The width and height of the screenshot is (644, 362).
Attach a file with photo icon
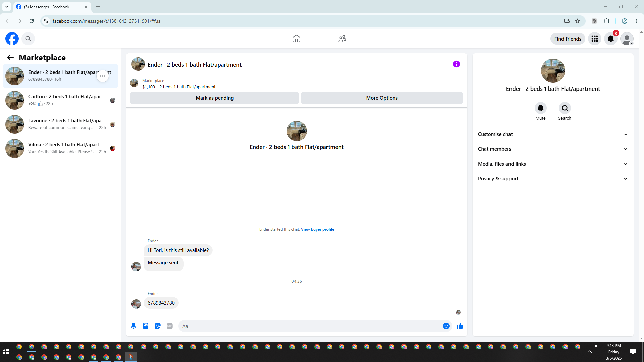click(146, 326)
